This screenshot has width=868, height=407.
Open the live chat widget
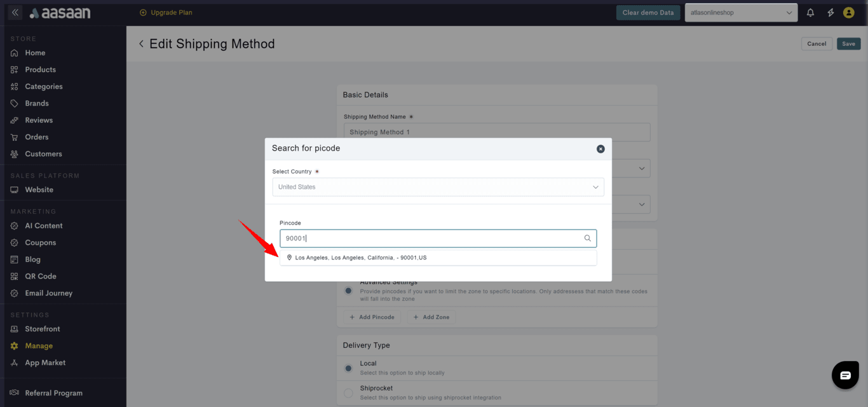(x=845, y=375)
